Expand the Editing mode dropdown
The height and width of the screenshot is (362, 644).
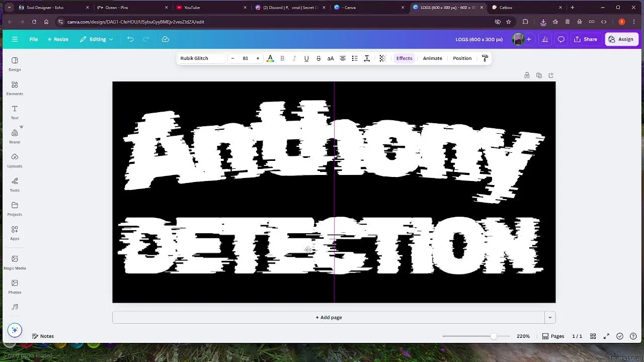coord(97,39)
